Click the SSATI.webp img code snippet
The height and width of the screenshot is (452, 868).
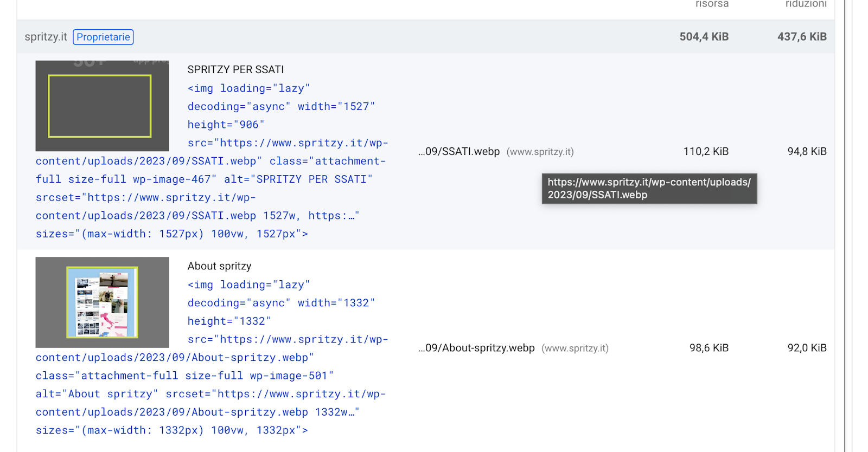click(212, 161)
